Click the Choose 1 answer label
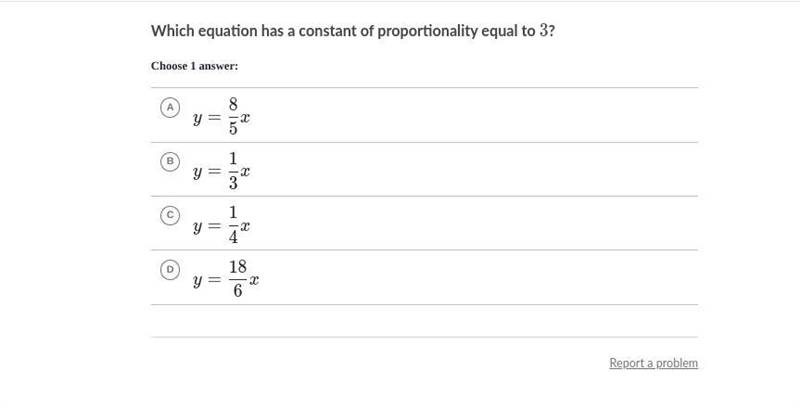The image size is (800, 408). pos(194,66)
